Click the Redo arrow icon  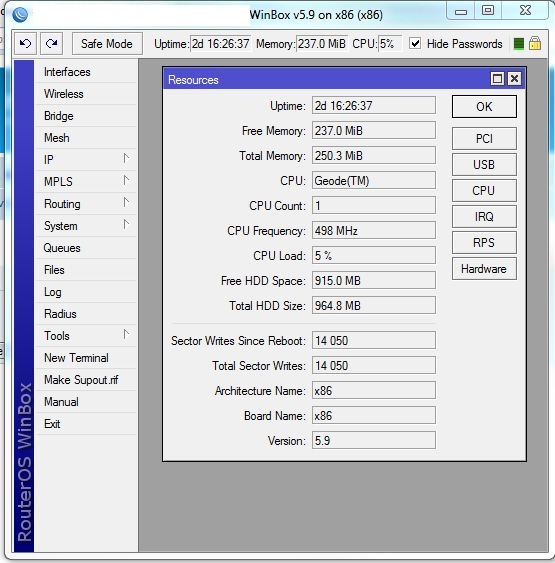tap(52, 43)
